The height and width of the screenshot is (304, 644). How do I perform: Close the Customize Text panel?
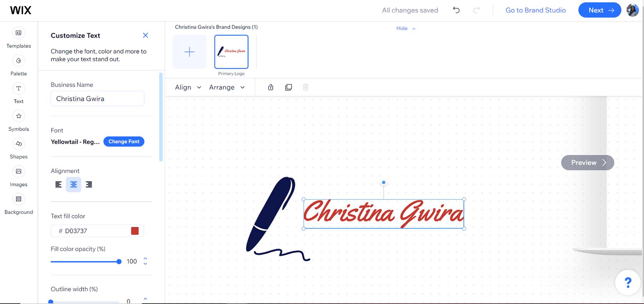145,35
